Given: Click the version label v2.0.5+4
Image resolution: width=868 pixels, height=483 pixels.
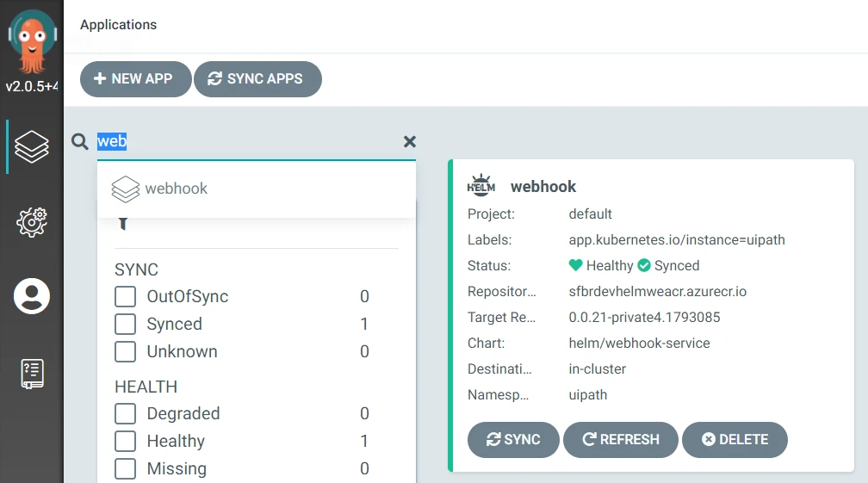Looking at the screenshot, I should pyautogui.click(x=32, y=86).
